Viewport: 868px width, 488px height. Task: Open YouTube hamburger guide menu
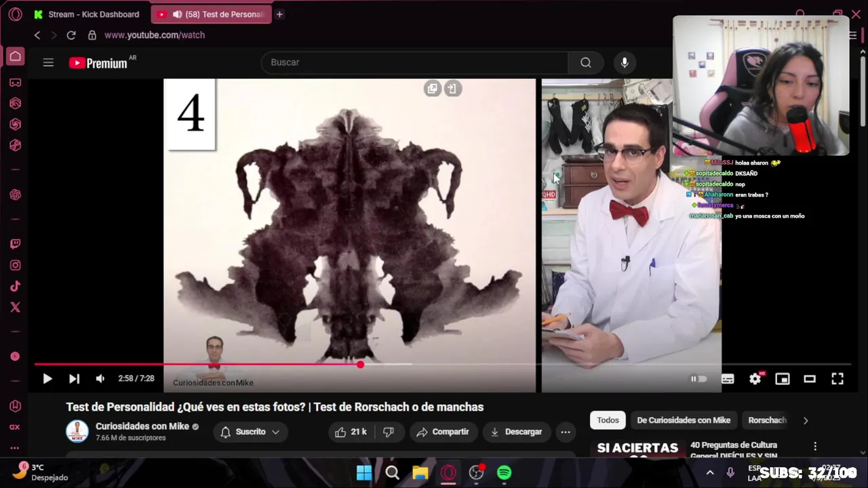tap(48, 62)
